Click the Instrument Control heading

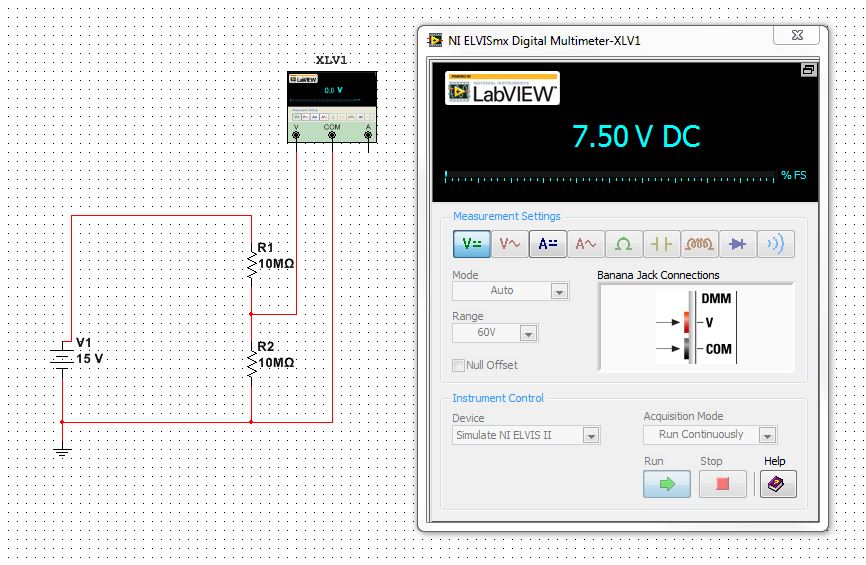pyautogui.click(x=498, y=398)
